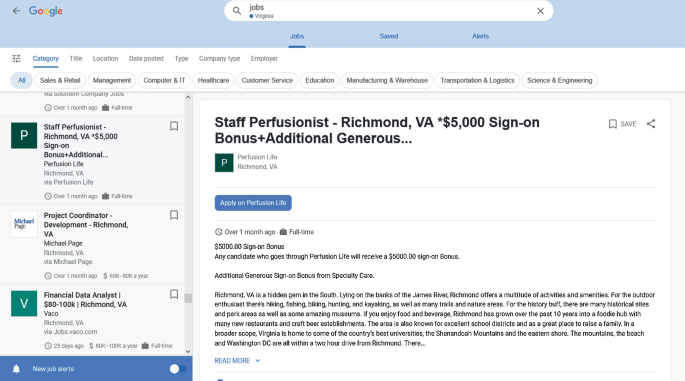Viewport: 685px width, 381px height.
Task: Click the share icon for this job
Action: pos(651,124)
